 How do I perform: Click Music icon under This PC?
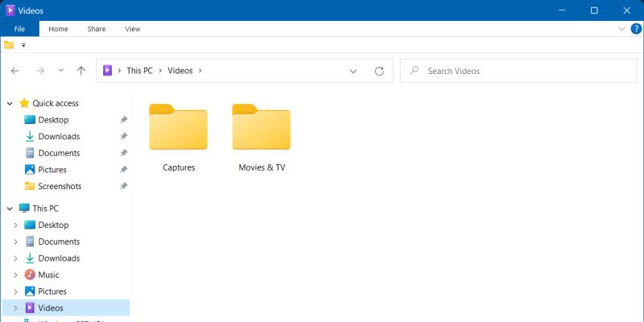click(x=30, y=275)
